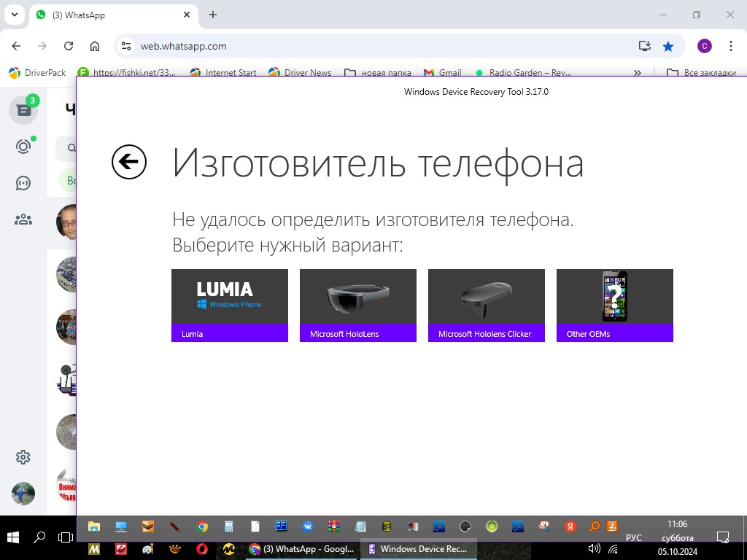Click site information icon in address bar
747x560 pixels.
tap(126, 46)
